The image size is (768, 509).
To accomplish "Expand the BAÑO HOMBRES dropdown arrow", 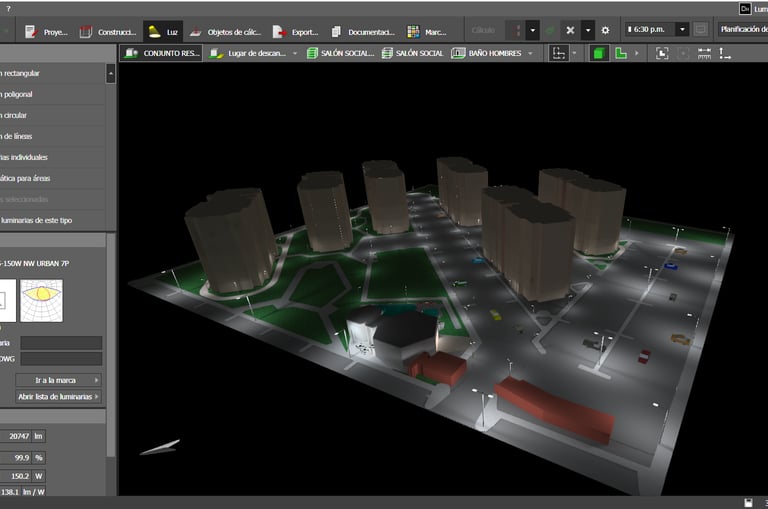I will point(530,53).
